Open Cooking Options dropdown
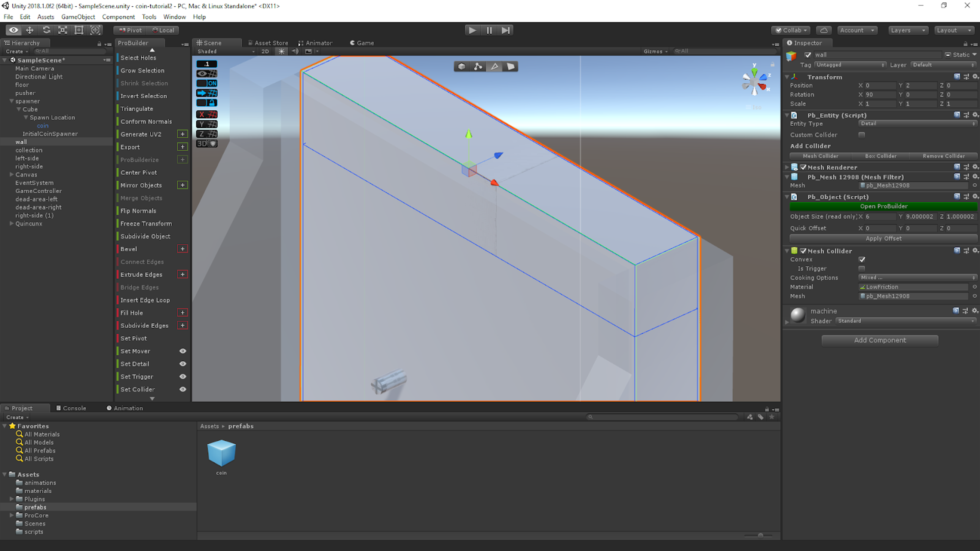Screen dimensions: 980x551 pos(918,278)
